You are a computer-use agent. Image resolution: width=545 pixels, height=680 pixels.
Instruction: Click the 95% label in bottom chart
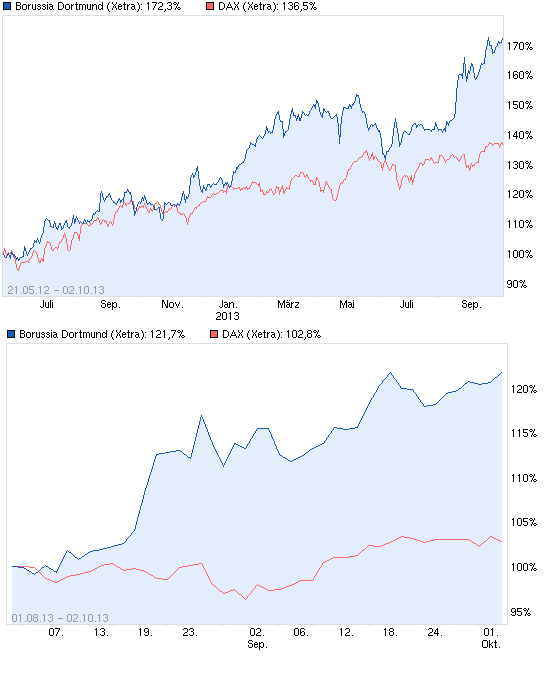pyautogui.click(x=521, y=612)
